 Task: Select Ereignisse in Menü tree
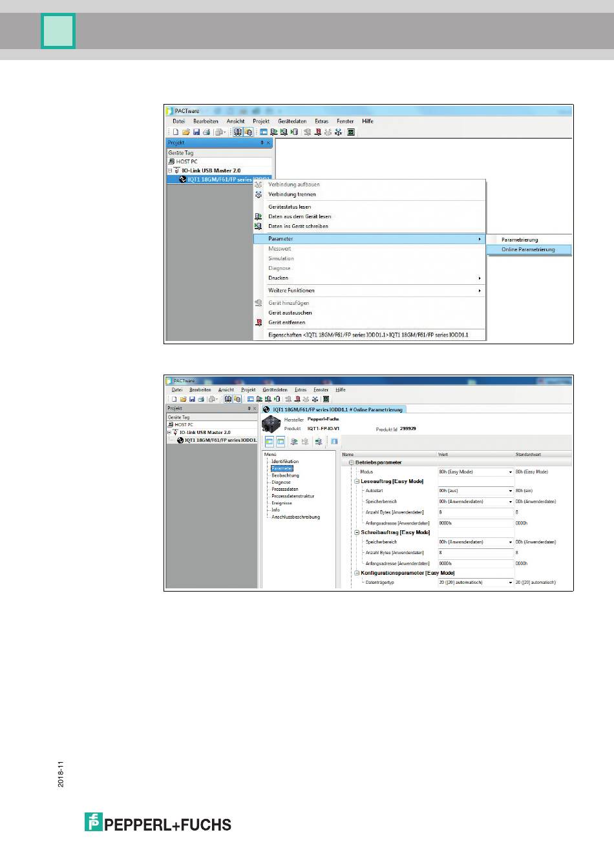coord(282,503)
